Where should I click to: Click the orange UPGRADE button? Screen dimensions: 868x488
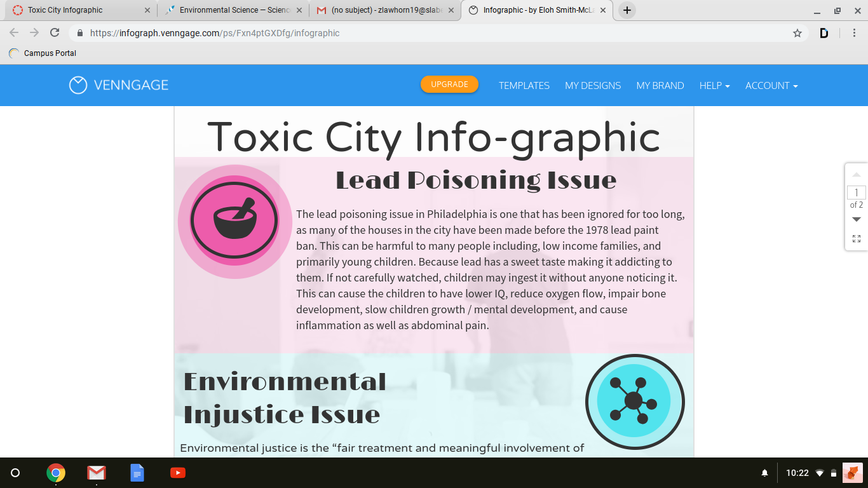click(449, 85)
